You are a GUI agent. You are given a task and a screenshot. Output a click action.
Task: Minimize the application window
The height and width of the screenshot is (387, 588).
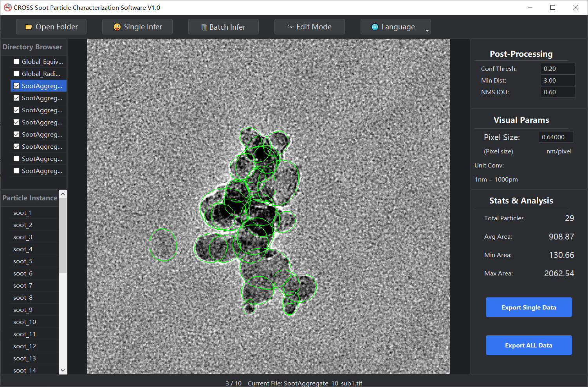coord(530,7)
